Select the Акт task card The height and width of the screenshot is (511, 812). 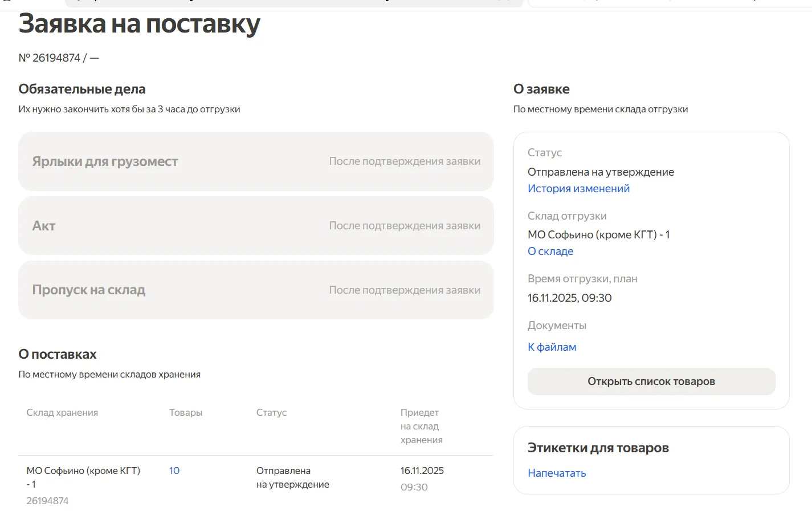point(256,226)
